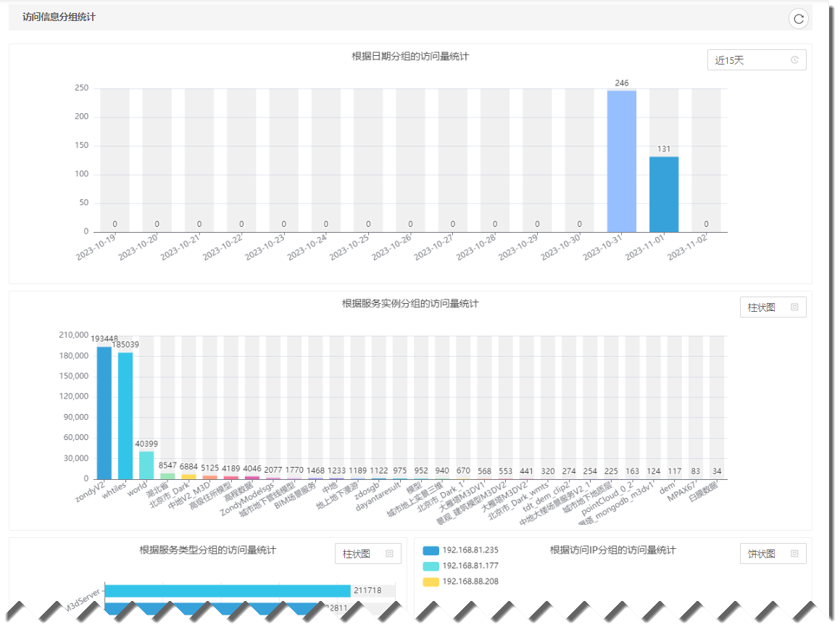The height and width of the screenshot is (630, 840).
Task: Click the 2023-11-01 bar showing 131
Action: pos(664,194)
